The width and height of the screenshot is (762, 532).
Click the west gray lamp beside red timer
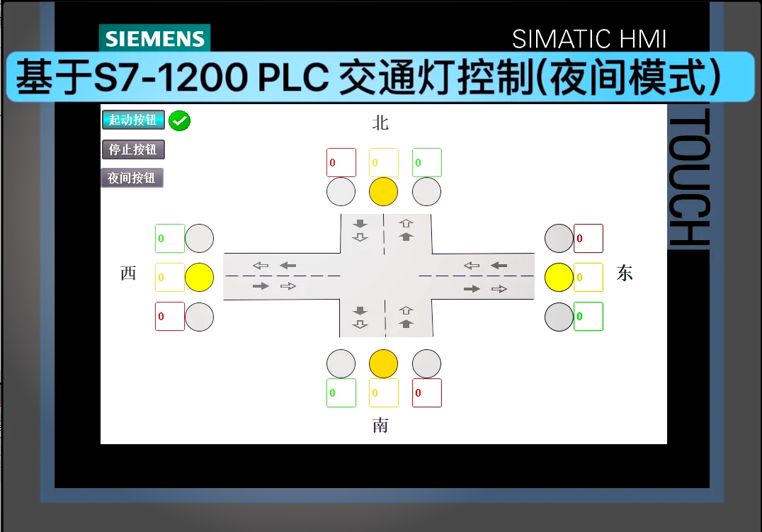click(x=199, y=317)
